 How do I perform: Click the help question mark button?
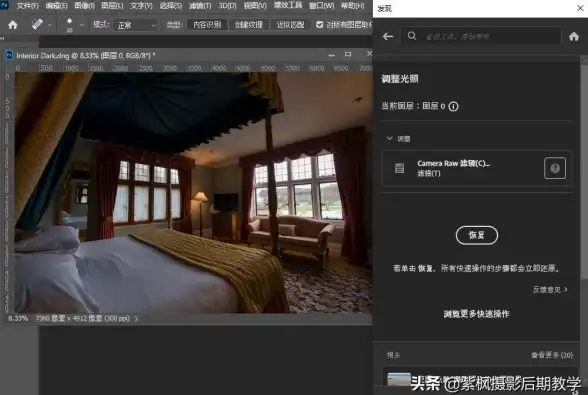pyautogui.click(x=555, y=168)
